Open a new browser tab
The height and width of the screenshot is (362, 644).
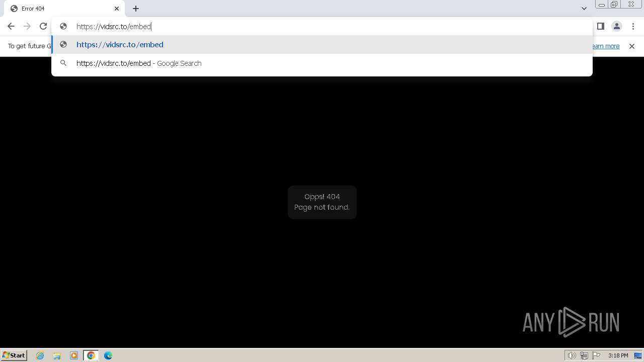[x=136, y=9]
